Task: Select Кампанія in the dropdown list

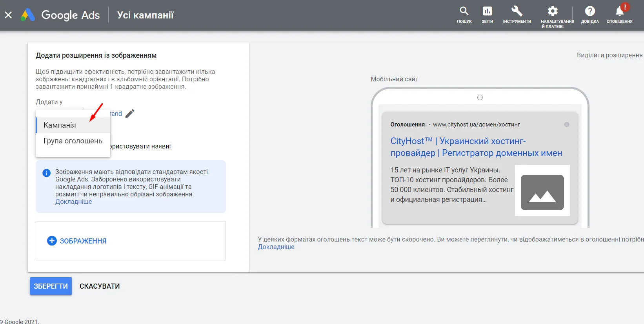Action: [x=73, y=125]
